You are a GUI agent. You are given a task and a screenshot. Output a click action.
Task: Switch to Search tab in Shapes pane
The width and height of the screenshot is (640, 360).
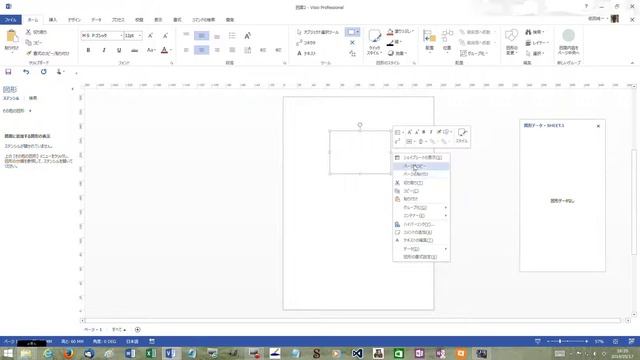point(33,98)
